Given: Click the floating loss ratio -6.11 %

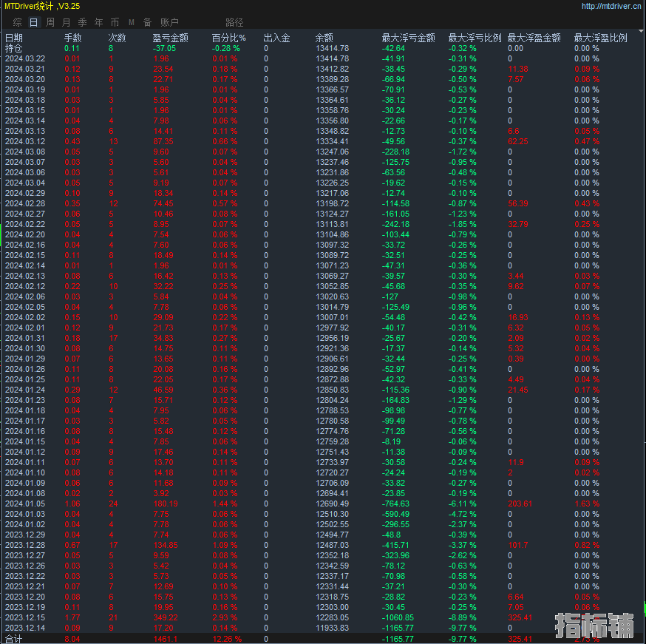Looking at the screenshot, I should tap(462, 504).
